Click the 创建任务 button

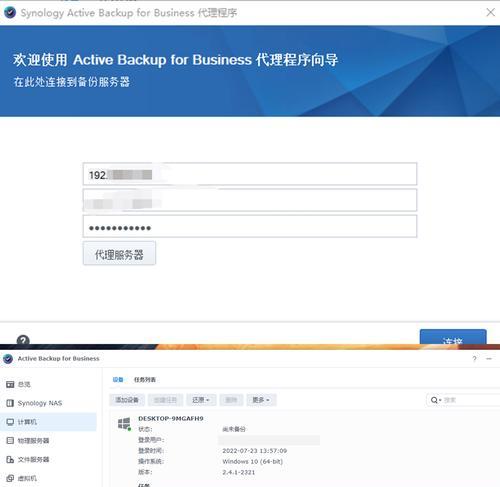165,400
